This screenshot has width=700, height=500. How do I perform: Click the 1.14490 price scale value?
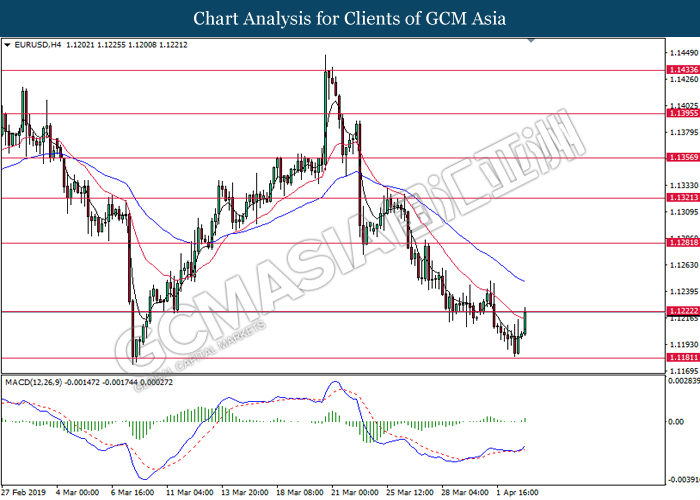pos(684,53)
